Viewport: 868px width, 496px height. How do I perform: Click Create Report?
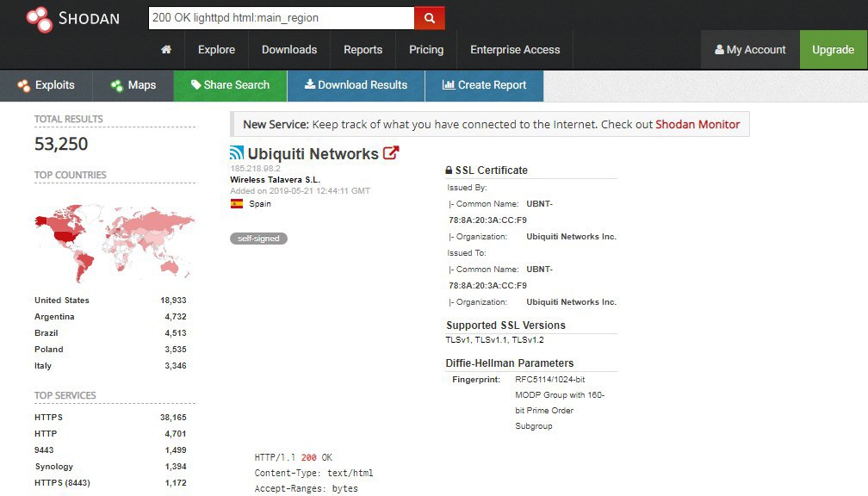pyautogui.click(x=484, y=85)
